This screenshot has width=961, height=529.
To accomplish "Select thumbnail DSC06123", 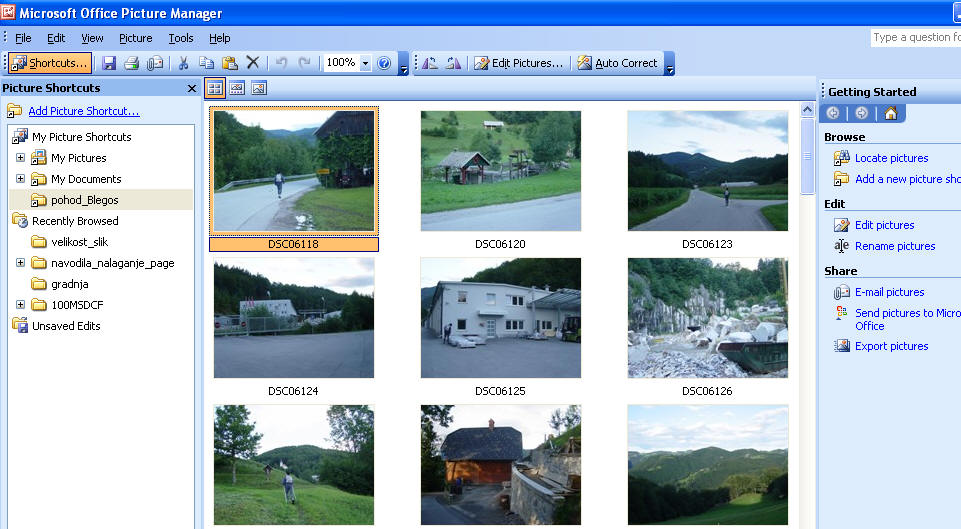I will point(708,171).
